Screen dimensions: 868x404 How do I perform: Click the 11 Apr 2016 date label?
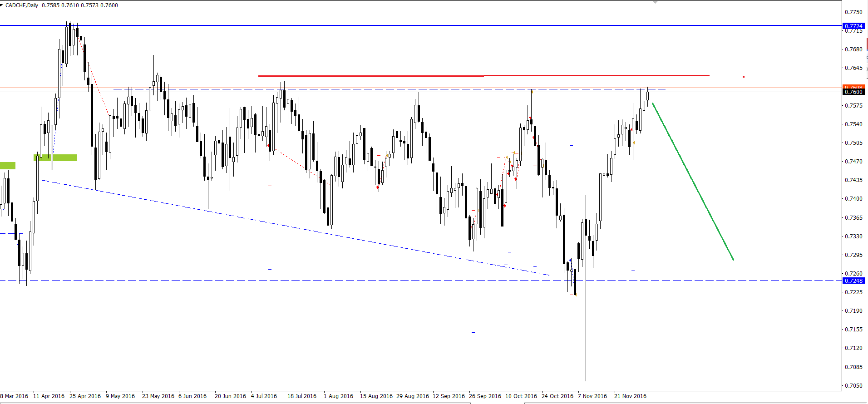click(x=49, y=396)
